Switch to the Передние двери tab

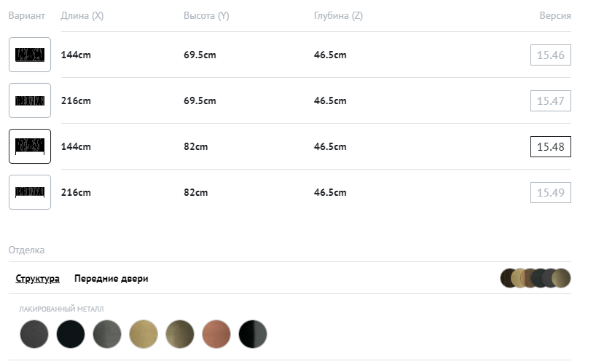point(111,279)
